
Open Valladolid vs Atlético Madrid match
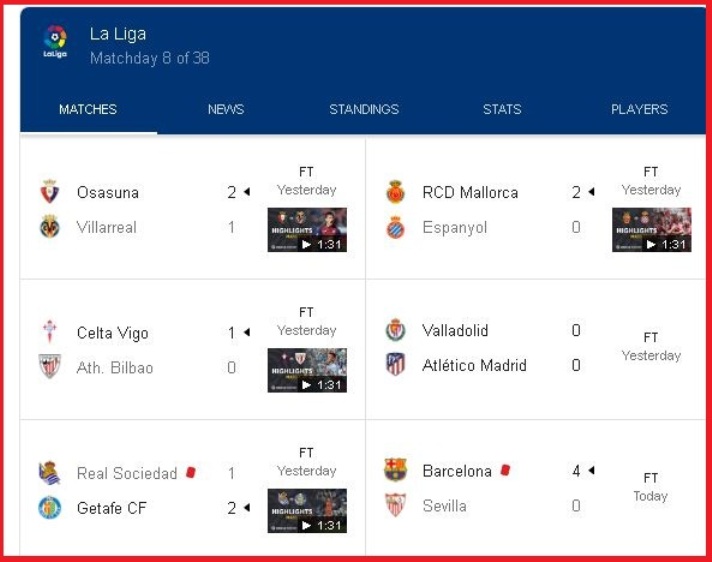point(536,349)
